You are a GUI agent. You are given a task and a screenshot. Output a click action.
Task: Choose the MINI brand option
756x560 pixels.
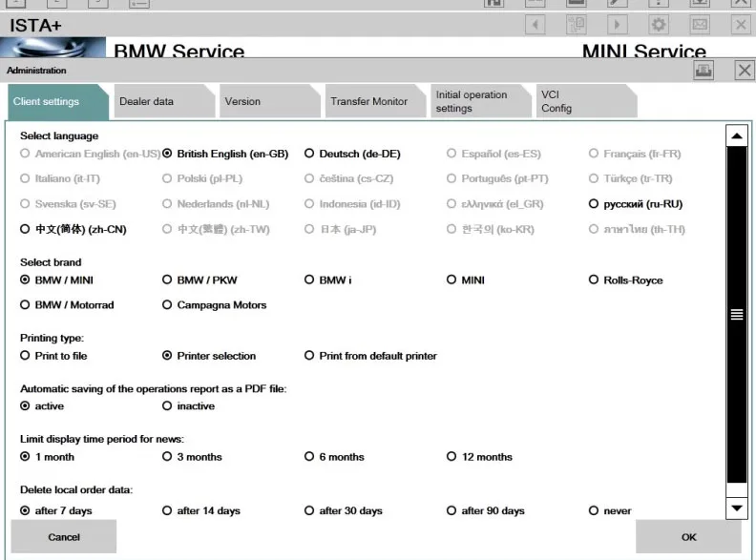point(465,280)
